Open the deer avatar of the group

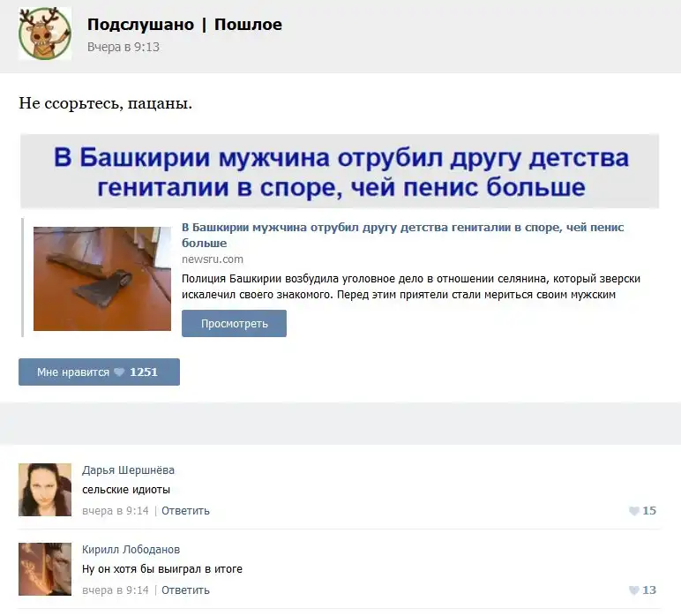point(45,34)
